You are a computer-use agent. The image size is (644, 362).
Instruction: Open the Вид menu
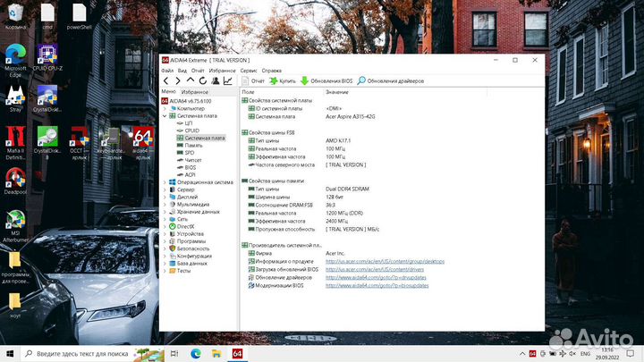(x=182, y=71)
